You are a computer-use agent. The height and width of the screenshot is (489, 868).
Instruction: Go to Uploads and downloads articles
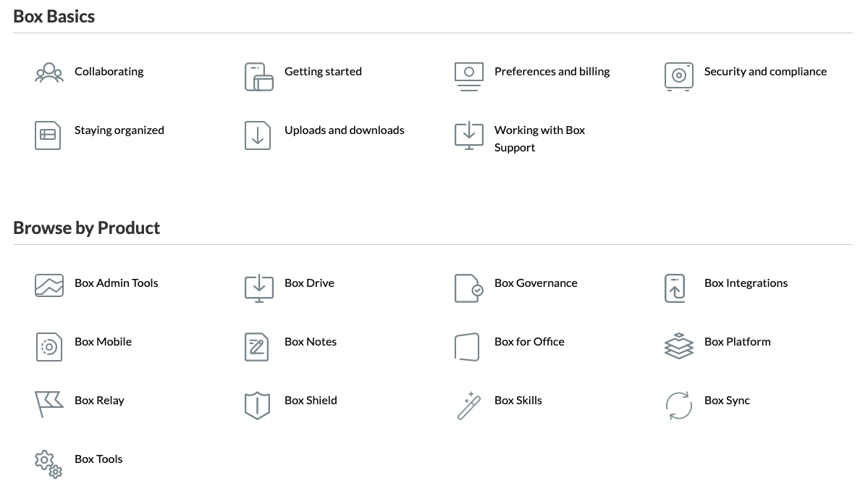344,130
